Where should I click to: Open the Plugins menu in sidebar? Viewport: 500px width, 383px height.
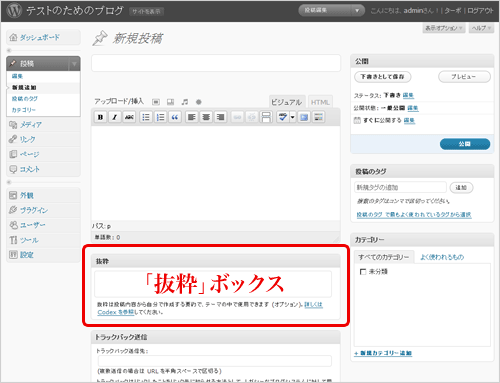[43, 210]
